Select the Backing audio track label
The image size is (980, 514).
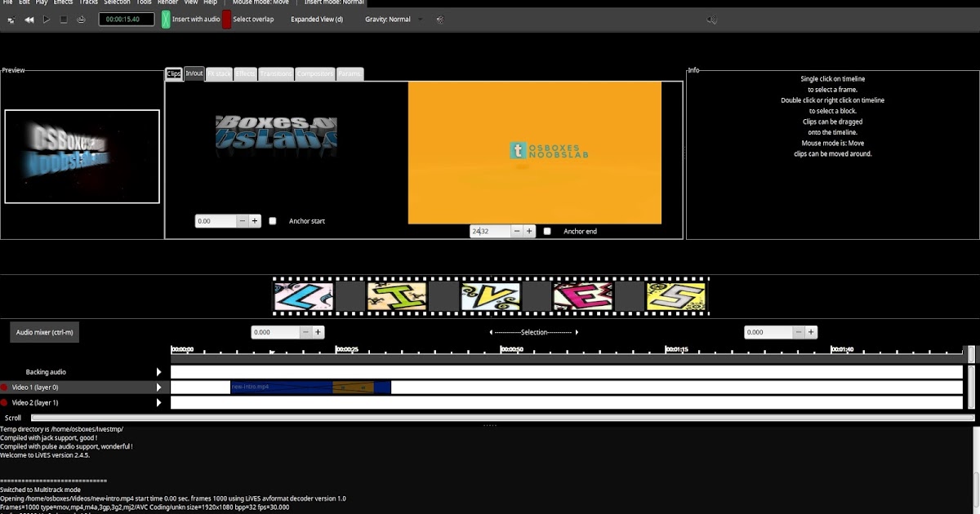pyautogui.click(x=46, y=372)
